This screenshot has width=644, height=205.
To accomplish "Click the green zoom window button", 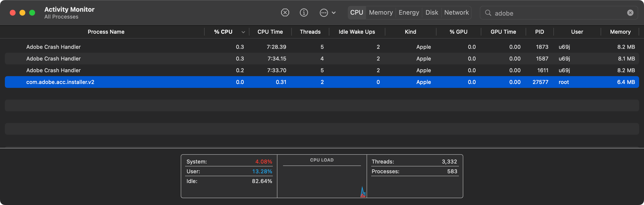I will (x=32, y=13).
